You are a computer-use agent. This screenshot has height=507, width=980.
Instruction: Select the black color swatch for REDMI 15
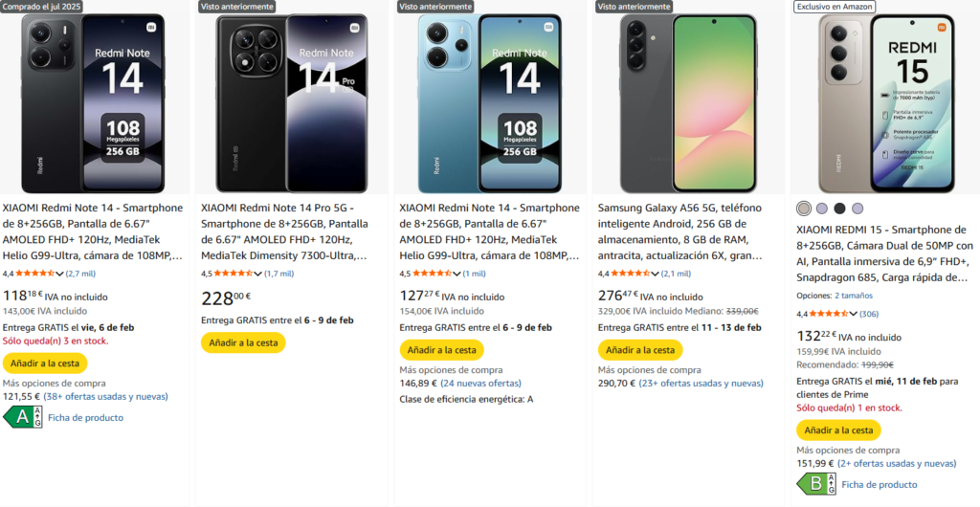[839, 209]
